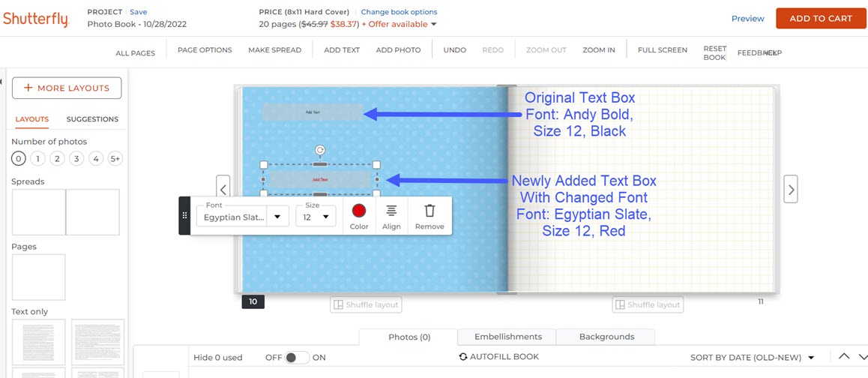Viewport: 868px width, 378px height.
Task: Go to previous page arrow
Action: [x=223, y=189]
